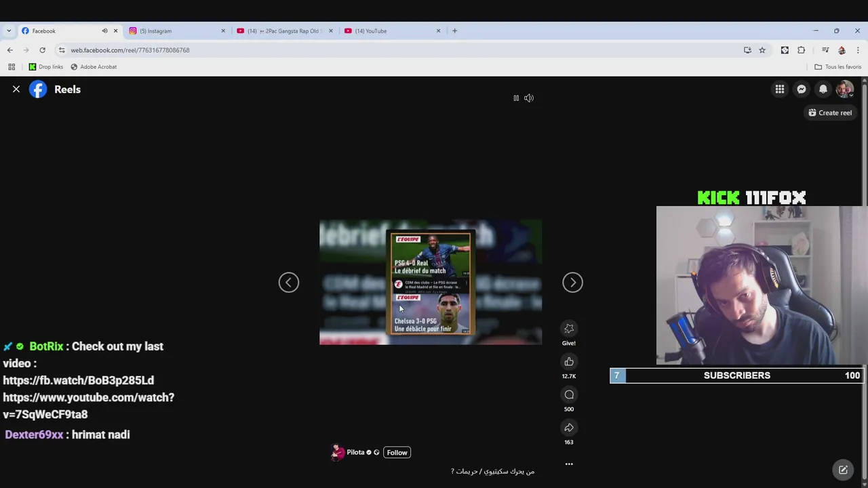Open the Extensions puzzle menu
Image resolution: width=868 pixels, height=488 pixels.
[x=802, y=50]
